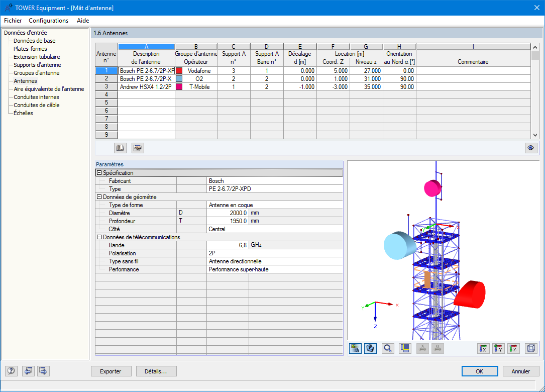Screen dimensions: 545x392
Task: Click the save-to-library icon beside the book
Action: tap(138, 148)
